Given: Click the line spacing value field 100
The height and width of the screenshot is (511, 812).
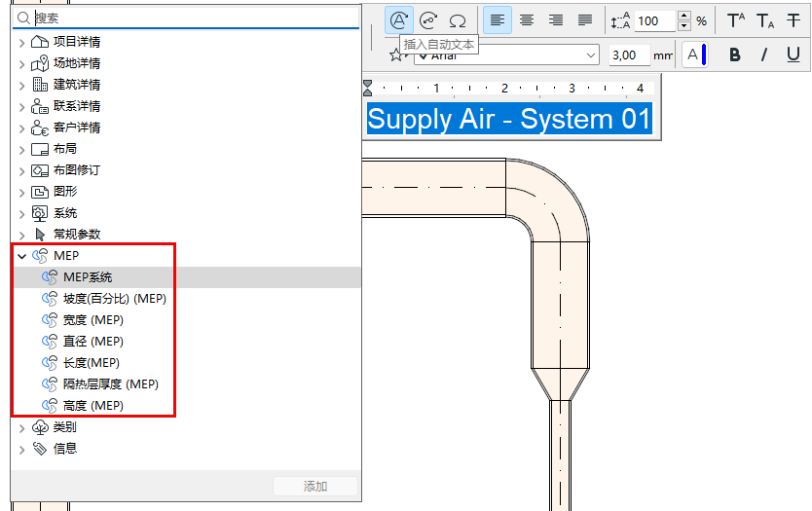Looking at the screenshot, I should coord(654,20).
